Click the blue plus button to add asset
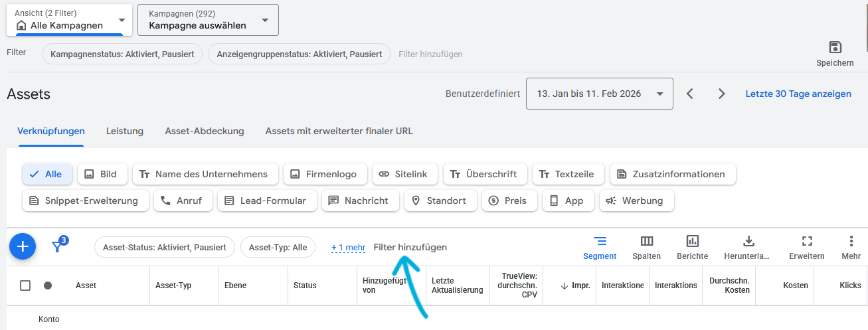The width and height of the screenshot is (868, 330). click(x=23, y=247)
